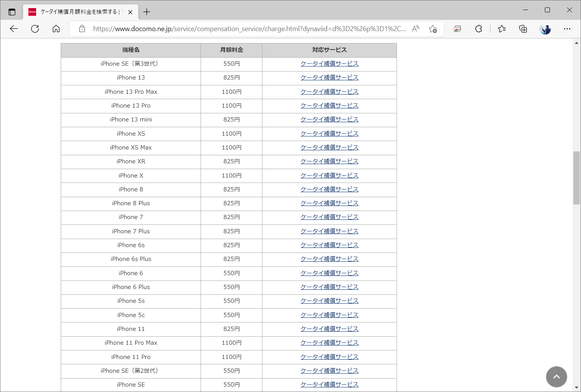Select the iPhone SE（第3世代）model name
581x392 pixels.
pos(129,64)
